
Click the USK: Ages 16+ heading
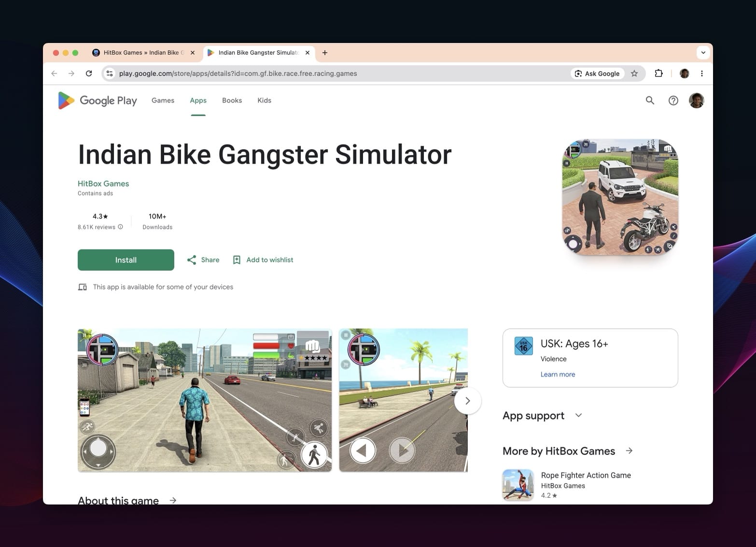[x=574, y=344]
